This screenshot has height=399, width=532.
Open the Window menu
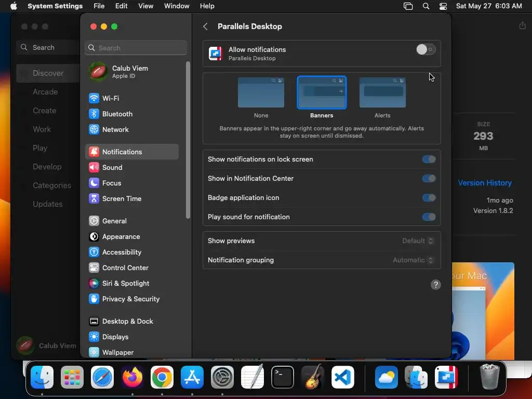click(177, 6)
